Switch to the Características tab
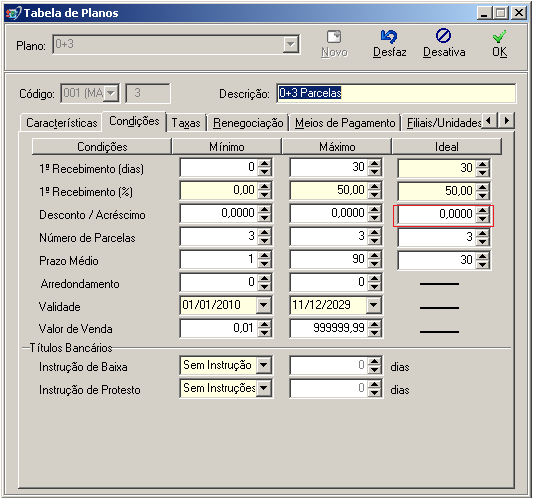533x498 pixels. [x=62, y=123]
